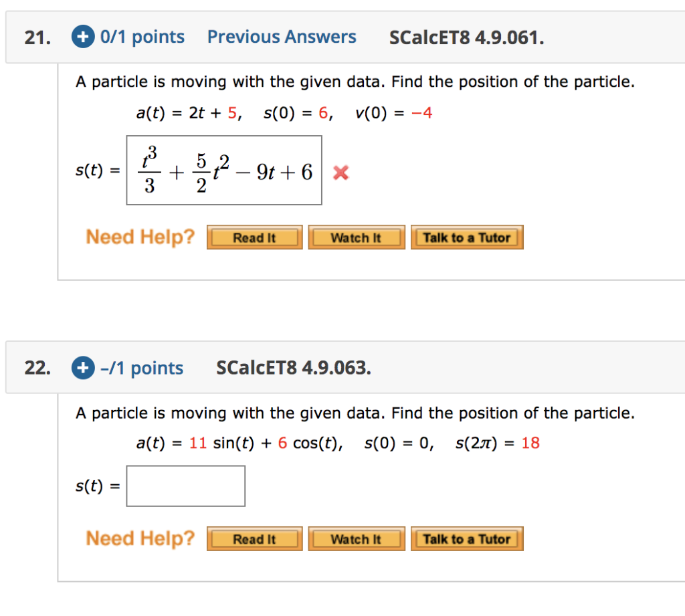Open Talk to a Tutor for problem 21
This screenshot has height=616, width=685.
click(x=467, y=237)
